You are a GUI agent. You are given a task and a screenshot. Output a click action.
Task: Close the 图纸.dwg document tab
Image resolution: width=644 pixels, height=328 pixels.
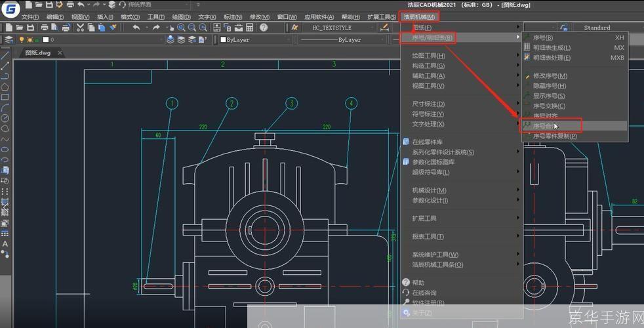click(x=60, y=53)
